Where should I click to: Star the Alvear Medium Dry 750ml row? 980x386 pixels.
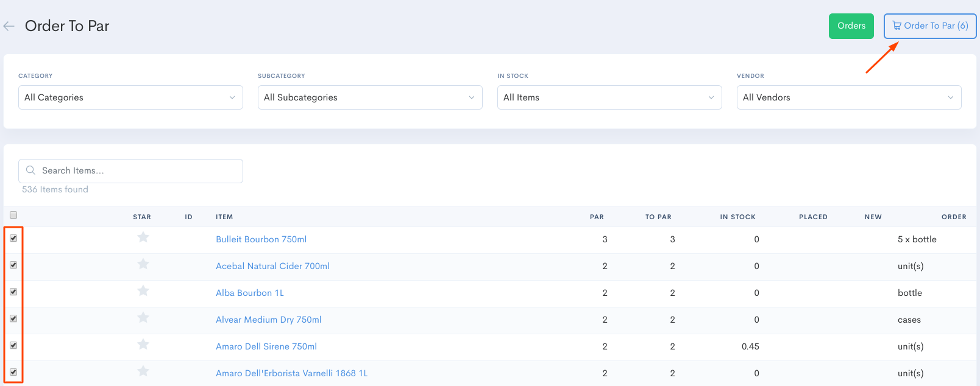point(143,318)
